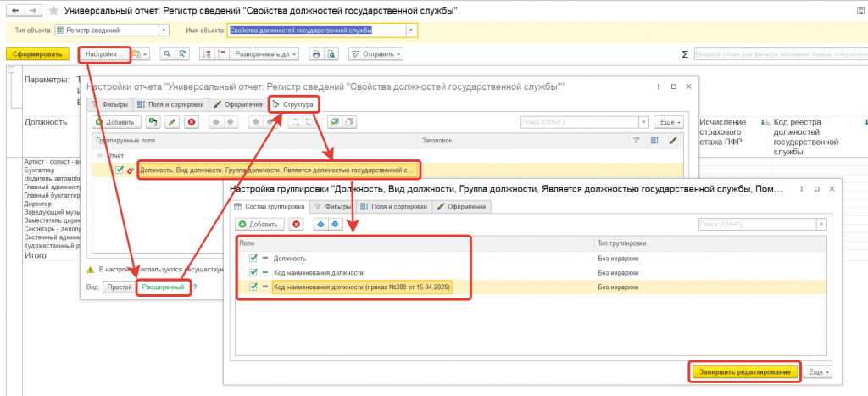Switch to the Структура tab
The height and width of the screenshot is (396, 868).
(294, 104)
